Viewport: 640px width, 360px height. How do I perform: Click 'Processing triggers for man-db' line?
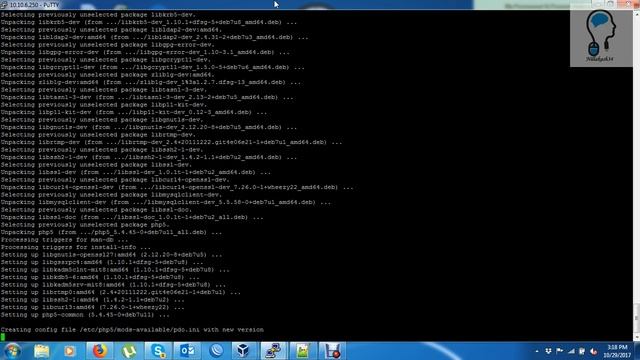tap(64, 240)
